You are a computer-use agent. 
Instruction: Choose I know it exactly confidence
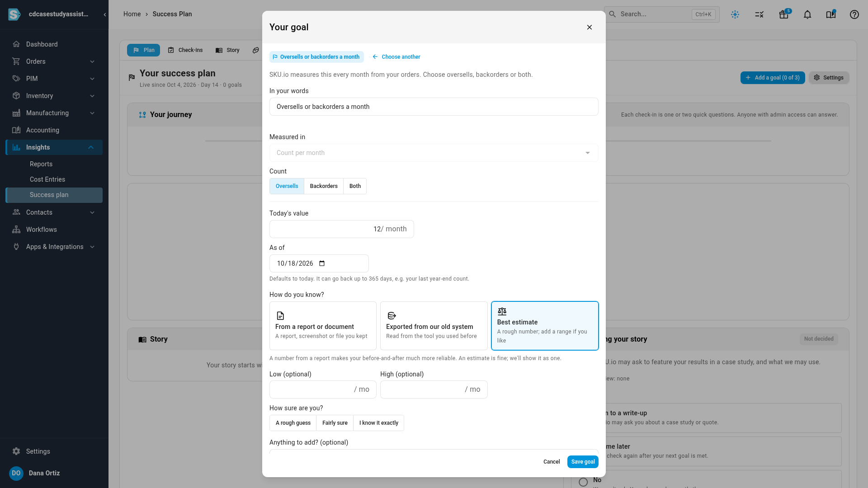coord(379,423)
